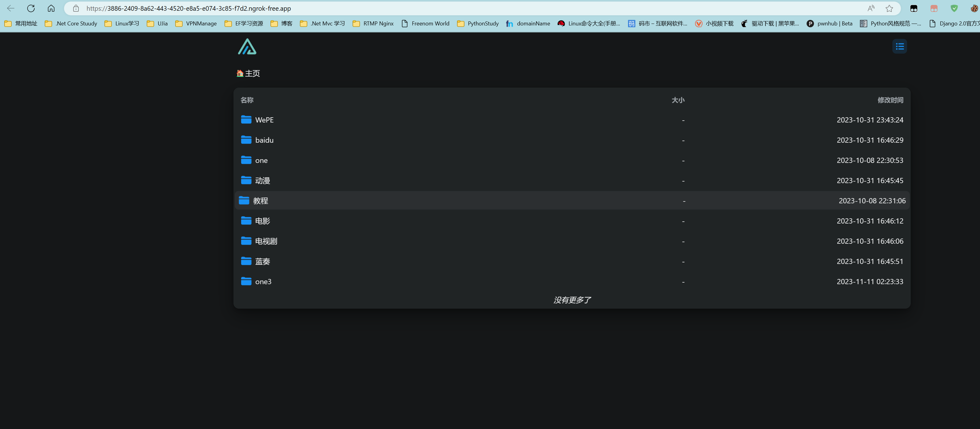
Task: Open pwnhub Beta bookmark
Action: coord(829,24)
